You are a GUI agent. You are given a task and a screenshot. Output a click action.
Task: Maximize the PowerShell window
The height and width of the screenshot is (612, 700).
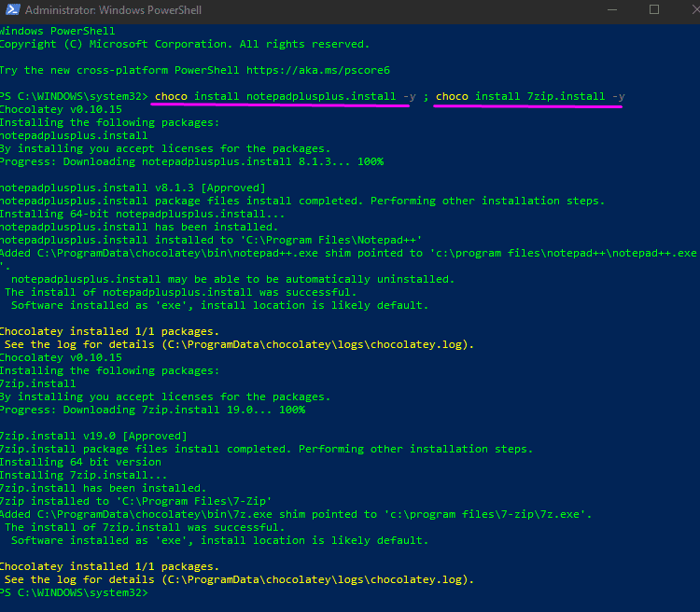click(x=654, y=9)
